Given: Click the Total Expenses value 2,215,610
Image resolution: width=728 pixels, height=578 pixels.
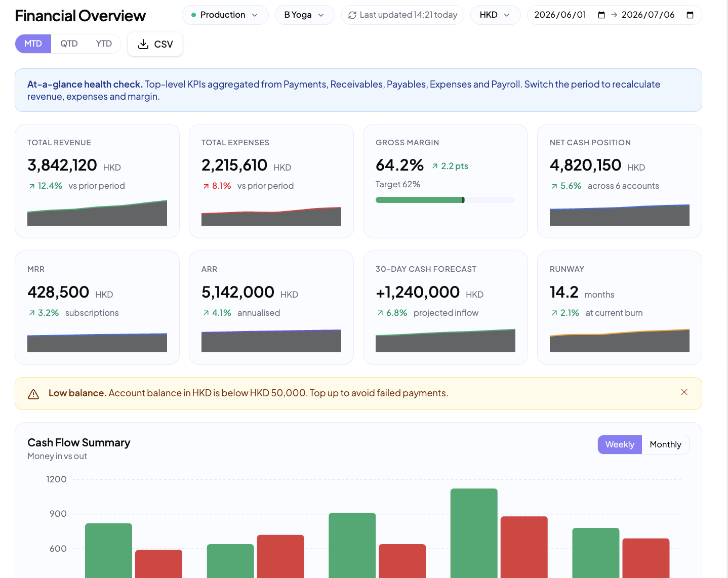Looking at the screenshot, I should point(234,165).
